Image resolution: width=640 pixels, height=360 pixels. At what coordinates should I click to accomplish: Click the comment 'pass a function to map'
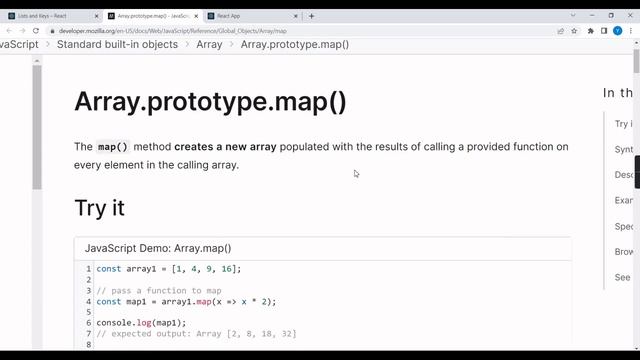(159, 291)
